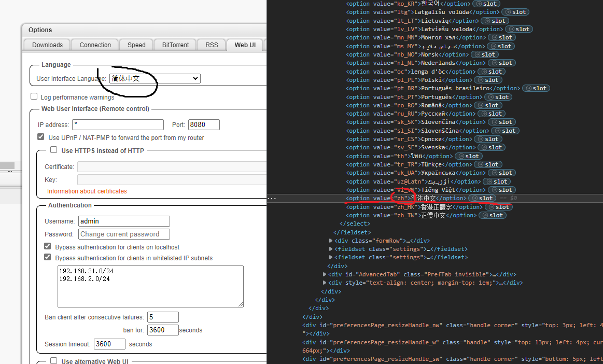This screenshot has height=364, width=603.
Task: Click the slot badge next to the Türkçe option
Action: pos(488,164)
